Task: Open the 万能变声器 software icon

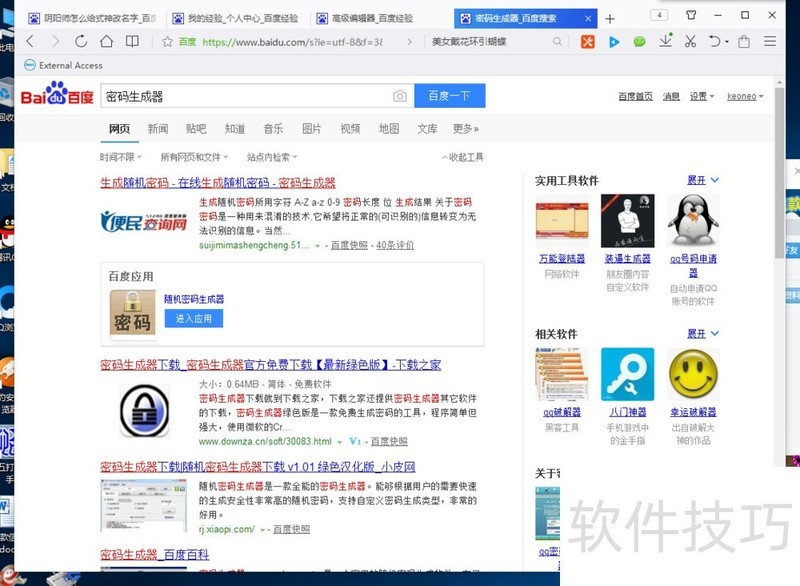Action: pyautogui.click(x=562, y=221)
